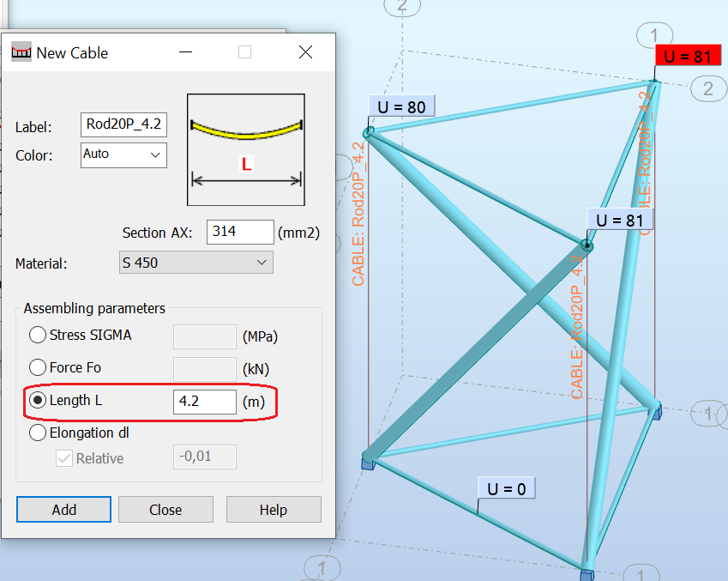Click the Force Fo value field
Viewport: 728px width, 581px height.
tap(205, 369)
